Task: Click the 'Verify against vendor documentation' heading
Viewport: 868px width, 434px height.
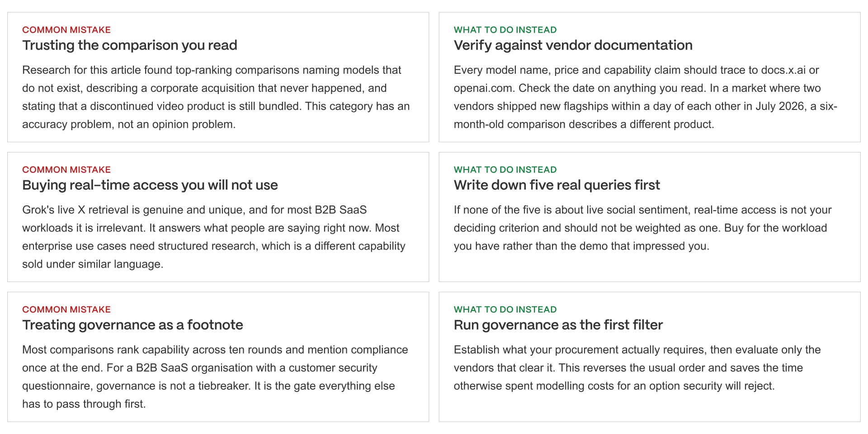Action: [573, 45]
